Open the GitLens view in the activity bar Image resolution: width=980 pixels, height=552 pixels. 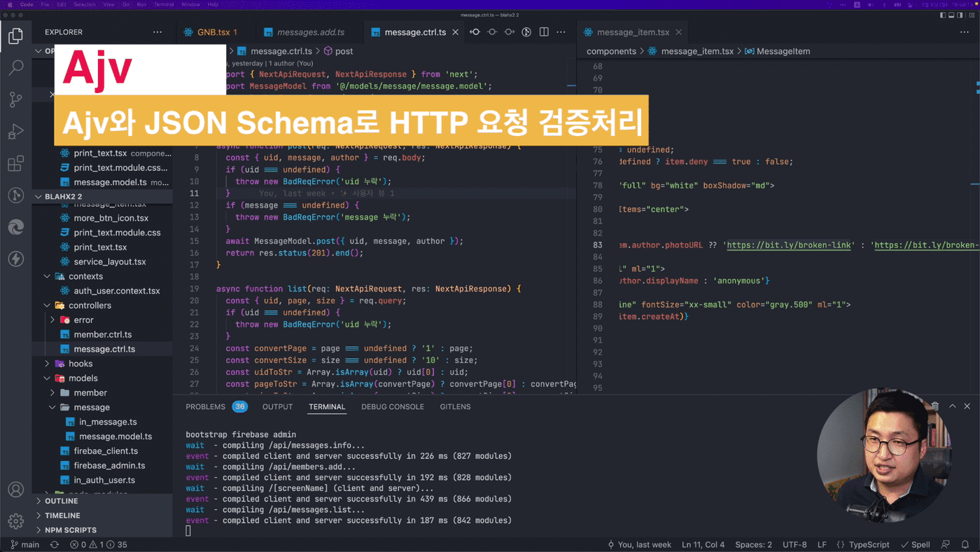coord(15,195)
